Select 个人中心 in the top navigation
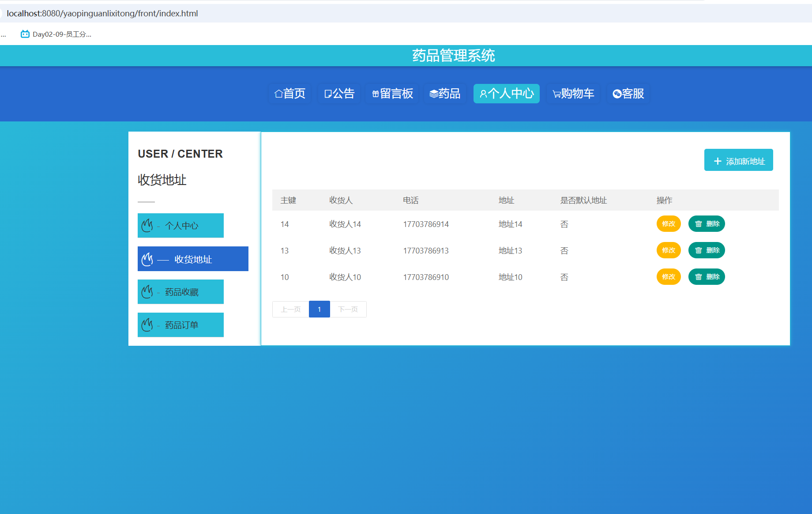The image size is (812, 514). [x=507, y=94]
